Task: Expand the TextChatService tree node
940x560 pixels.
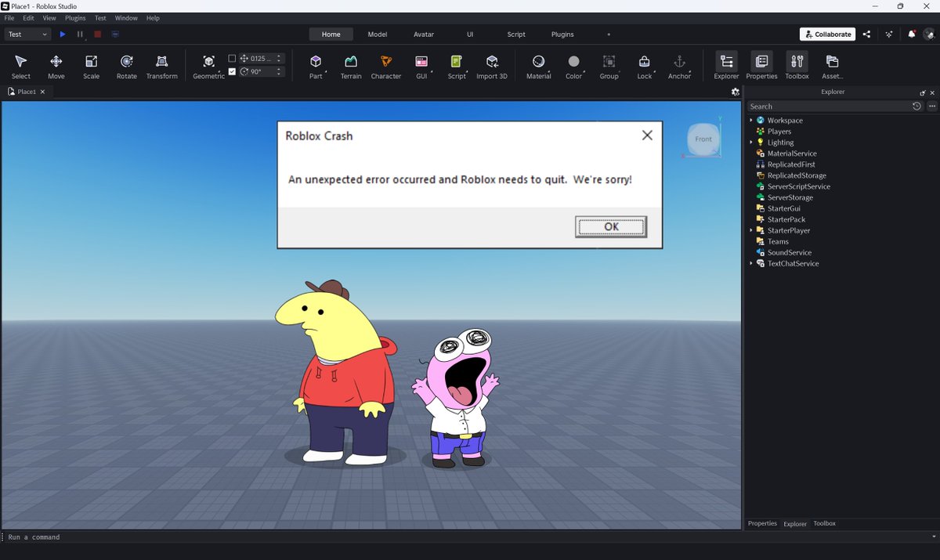Action: click(751, 263)
